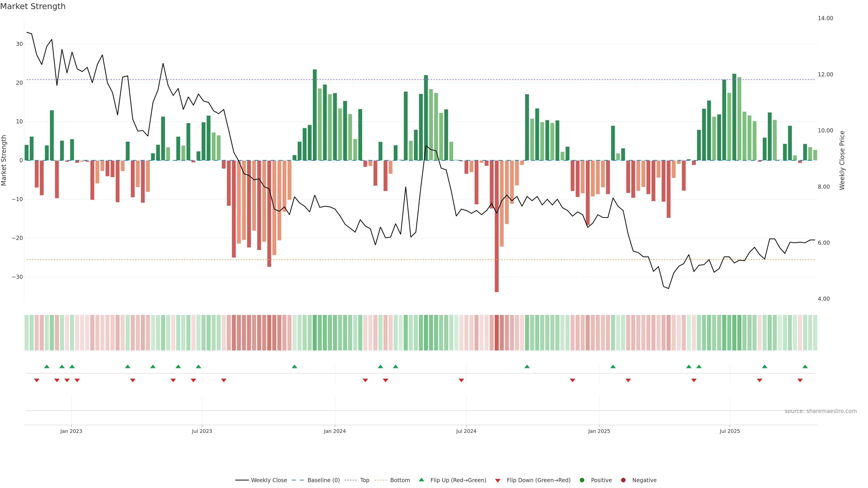868x488 pixels.
Task: Click Flip Up green triangle legend icon
Action: [421, 480]
